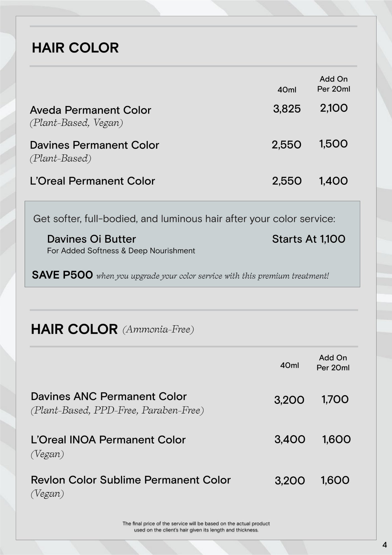Click Davines Oi Butter treatment name
Screen dimensions: 392x555
point(91,239)
